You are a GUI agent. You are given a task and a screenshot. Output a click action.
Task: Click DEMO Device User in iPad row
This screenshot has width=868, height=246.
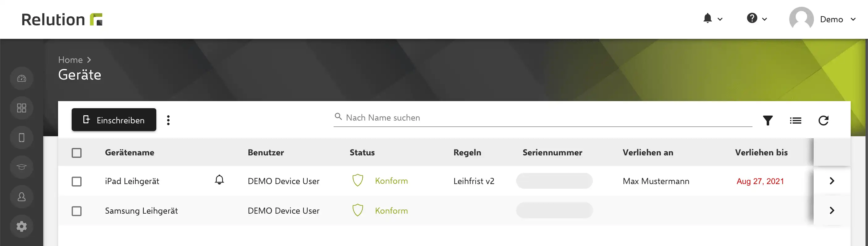coord(283,181)
